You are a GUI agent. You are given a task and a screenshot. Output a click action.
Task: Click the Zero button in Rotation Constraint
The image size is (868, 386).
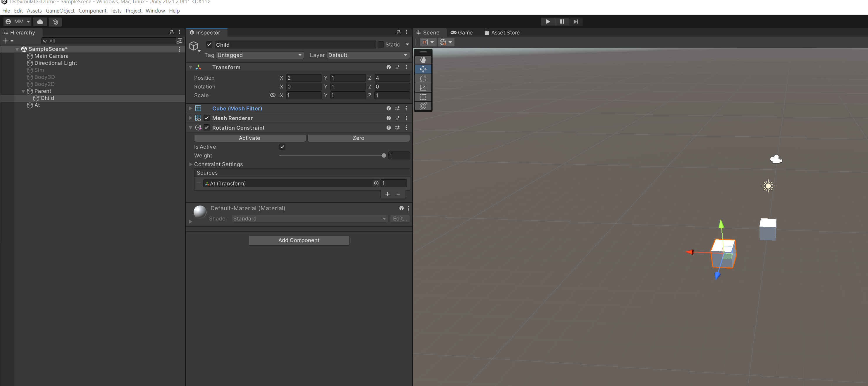358,138
